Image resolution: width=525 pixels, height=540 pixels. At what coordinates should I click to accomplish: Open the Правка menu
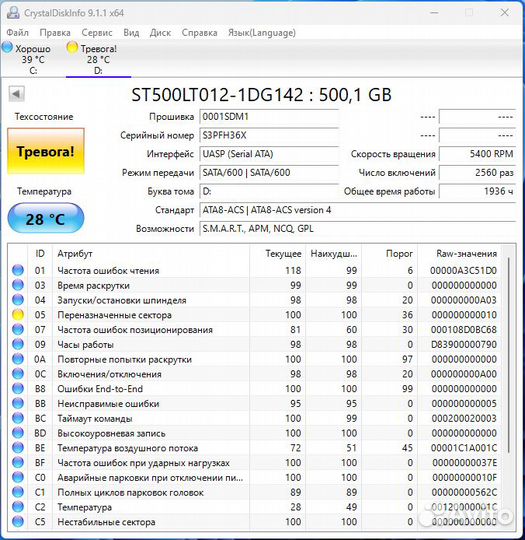coord(55,33)
